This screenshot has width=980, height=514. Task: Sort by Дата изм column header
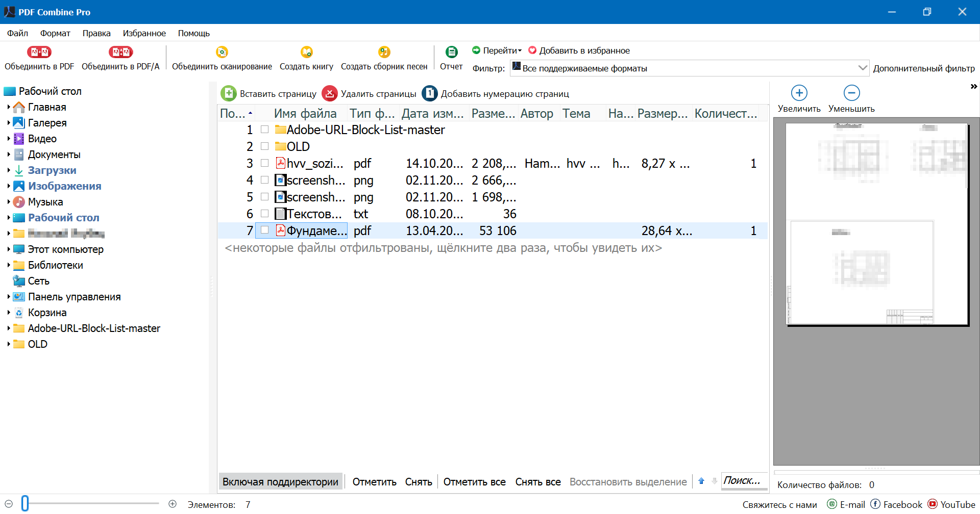click(x=432, y=113)
